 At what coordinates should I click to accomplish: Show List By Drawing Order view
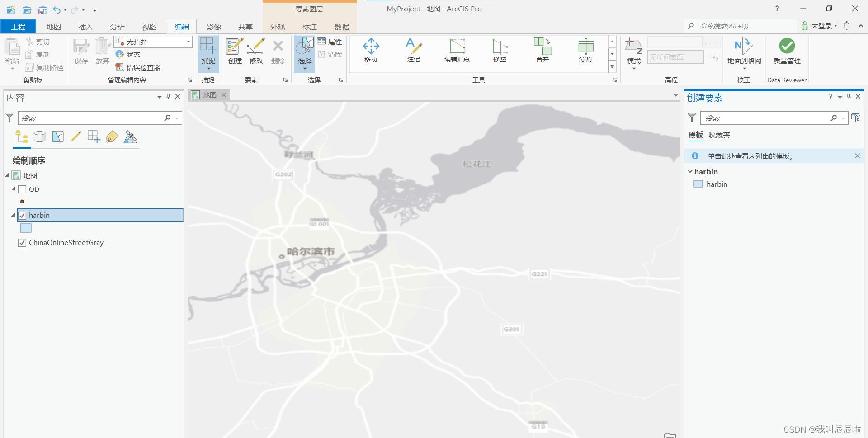pos(22,137)
